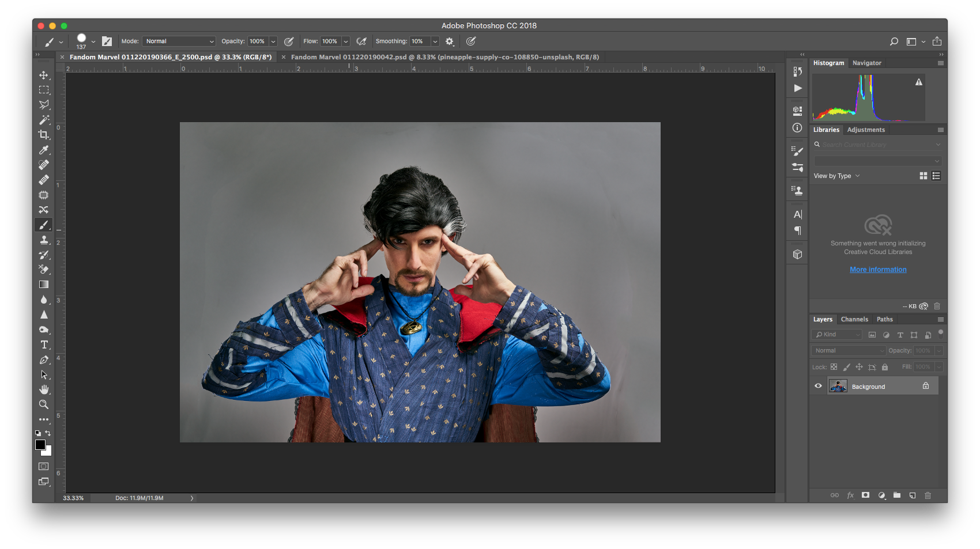The height and width of the screenshot is (549, 980).
Task: Select the Move tool
Action: coord(44,75)
